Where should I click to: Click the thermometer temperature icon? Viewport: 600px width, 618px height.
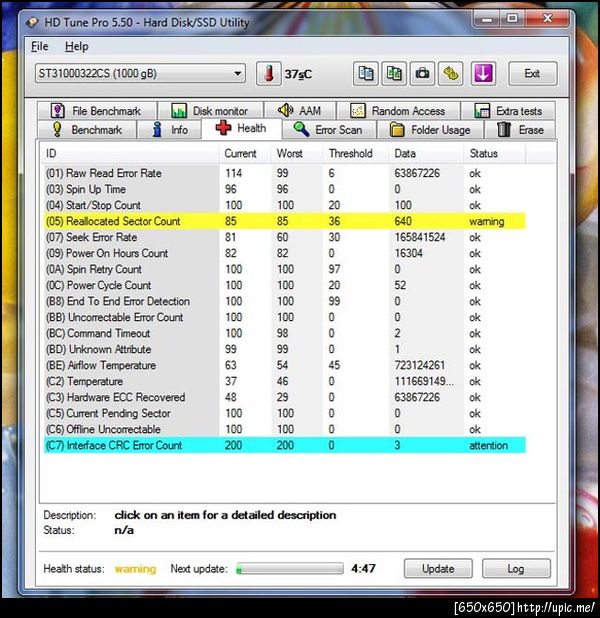click(x=268, y=74)
